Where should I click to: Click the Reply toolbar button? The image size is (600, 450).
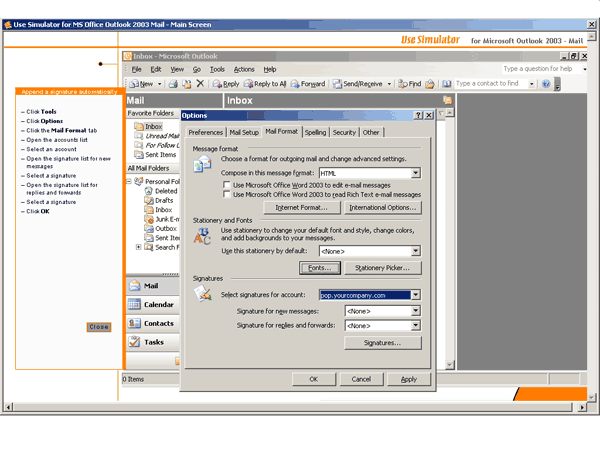(226, 84)
